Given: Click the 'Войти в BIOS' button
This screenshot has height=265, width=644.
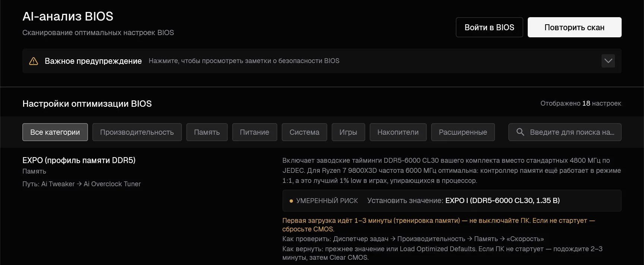Looking at the screenshot, I should (489, 27).
